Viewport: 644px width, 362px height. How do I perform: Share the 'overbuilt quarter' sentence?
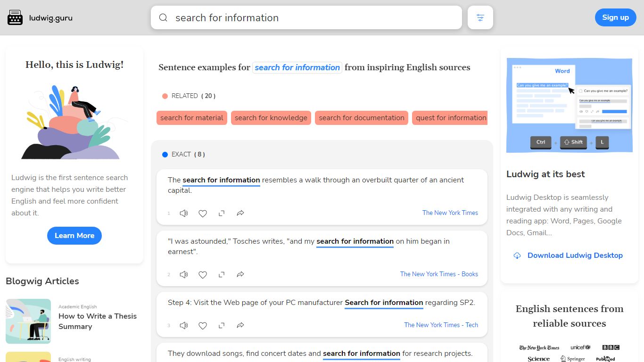point(240,214)
